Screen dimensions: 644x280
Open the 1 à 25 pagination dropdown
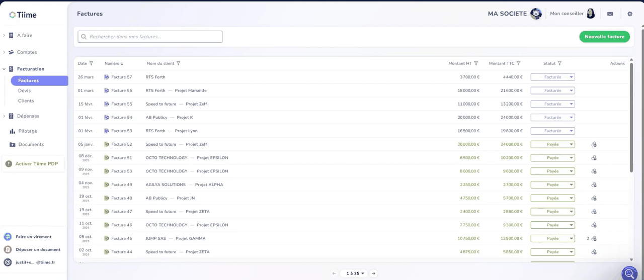[x=355, y=273]
